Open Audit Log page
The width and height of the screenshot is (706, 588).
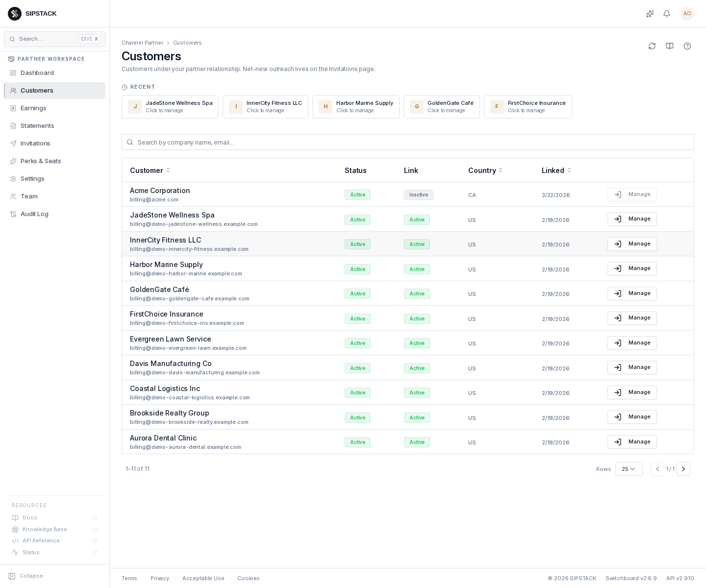pyautogui.click(x=54, y=214)
